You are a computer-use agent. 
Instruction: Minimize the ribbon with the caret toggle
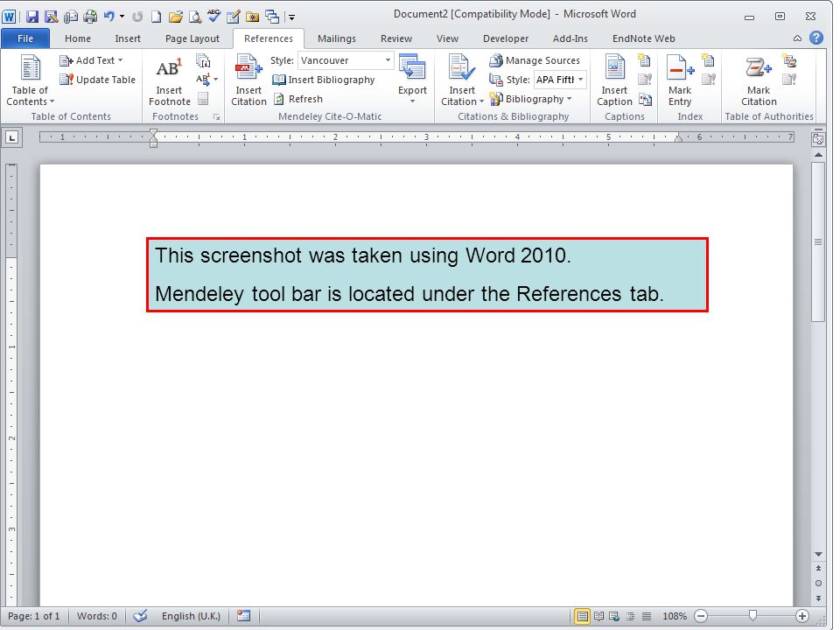pyautogui.click(x=797, y=38)
